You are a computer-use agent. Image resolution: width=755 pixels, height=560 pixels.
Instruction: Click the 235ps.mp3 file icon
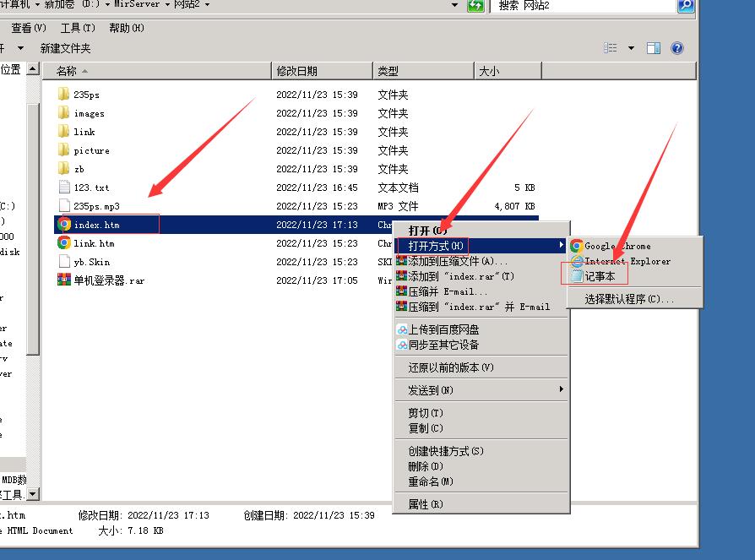coord(64,205)
